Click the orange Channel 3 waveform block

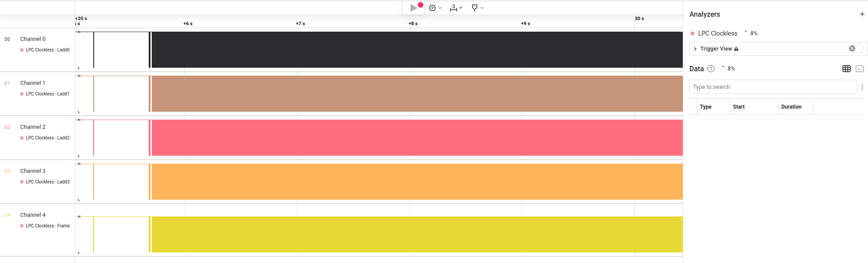pos(417,182)
